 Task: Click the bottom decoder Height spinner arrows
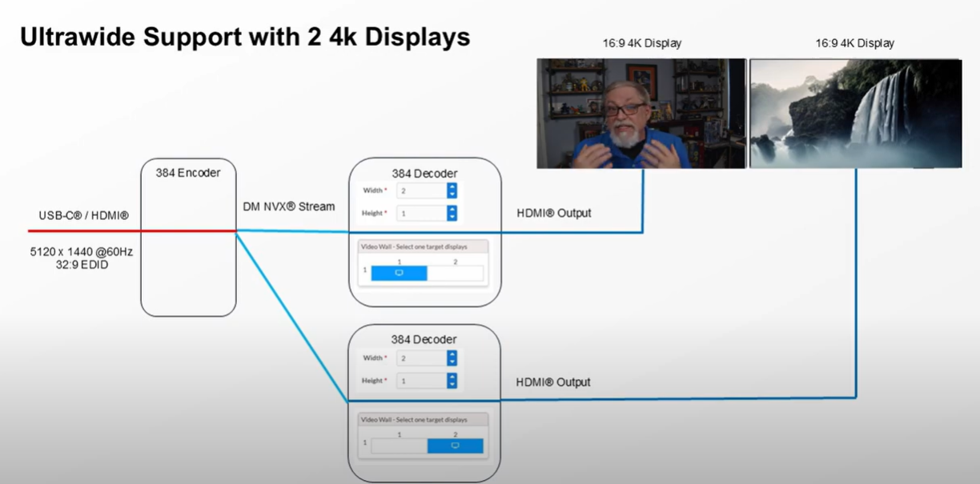click(x=452, y=381)
